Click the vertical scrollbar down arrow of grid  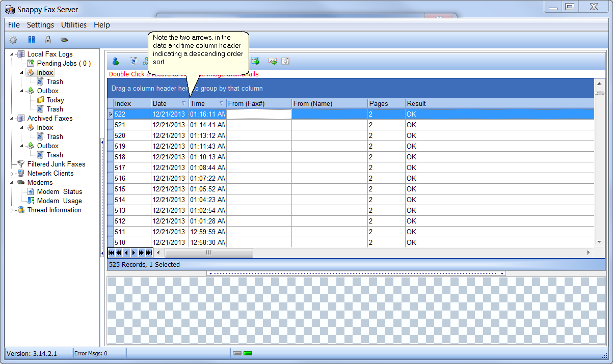pos(599,242)
